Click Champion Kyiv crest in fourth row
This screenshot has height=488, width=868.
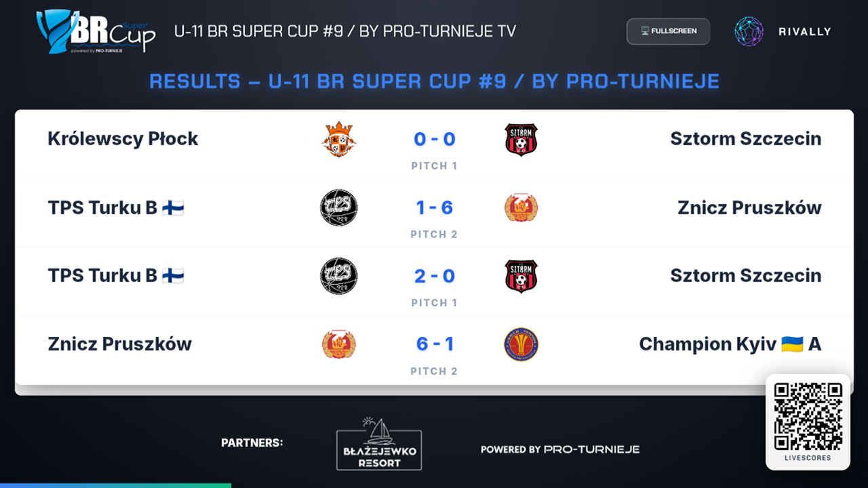pyautogui.click(x=521, y=344)
